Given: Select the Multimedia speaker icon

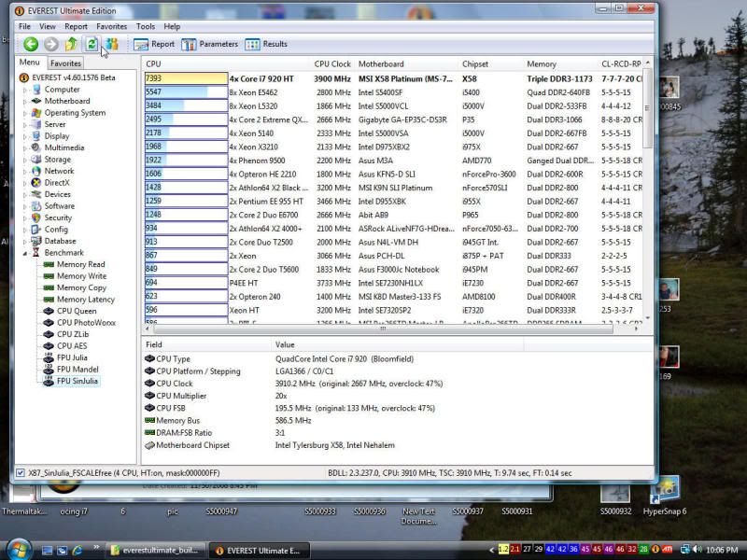Looking at the screenshot, I should pyautogui.click(x=36, y=147).
